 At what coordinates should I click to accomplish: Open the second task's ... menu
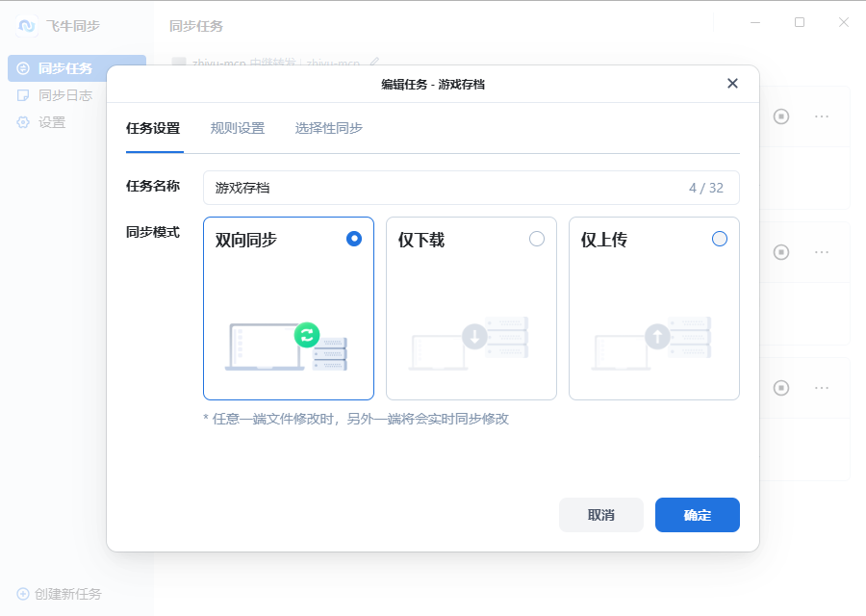[x=823, y=252]
